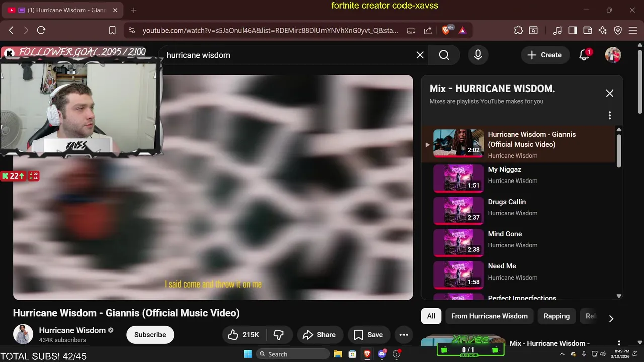Like the video with 215K likes
The width and height of the screenshot is (644, 362).
244,335
